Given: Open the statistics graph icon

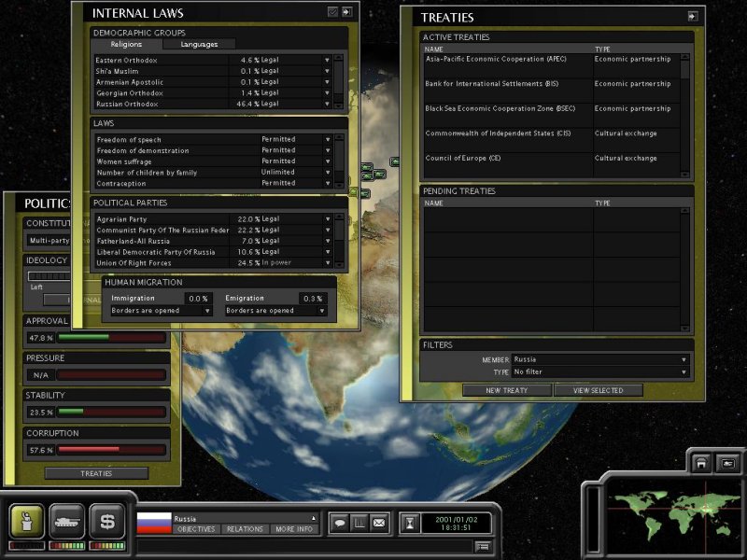Looking at the screenshot, I should click(x=359, y=523).
